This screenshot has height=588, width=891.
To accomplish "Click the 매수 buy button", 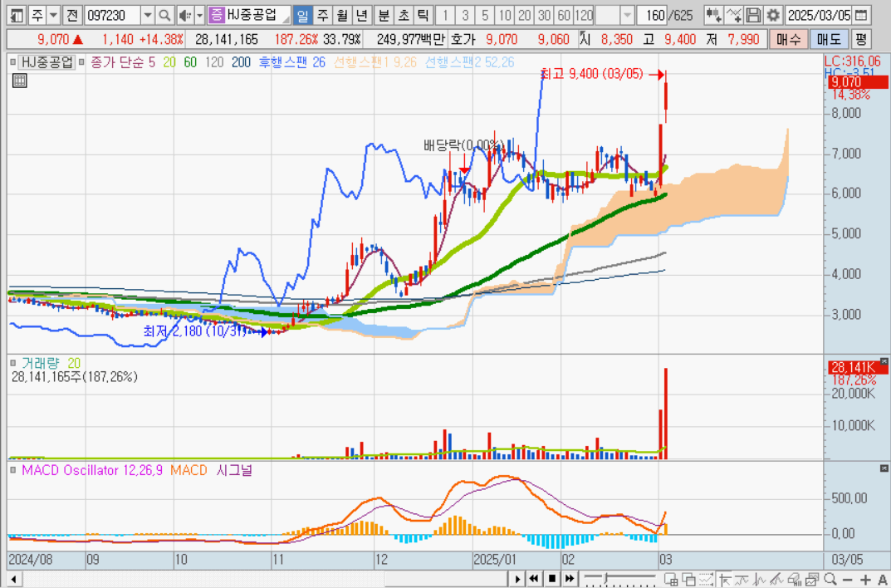I will pos(788,40).
